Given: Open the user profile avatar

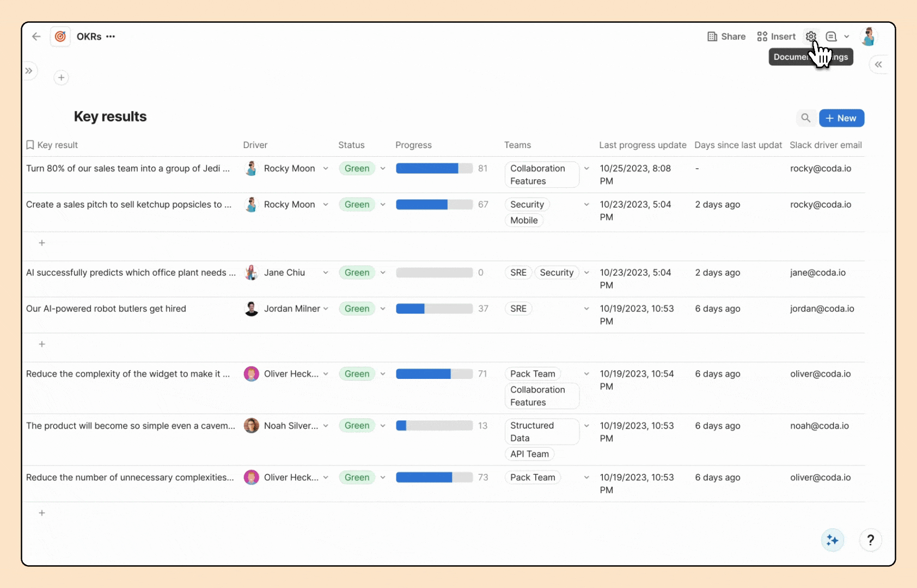Looking at the screenshot, I should (869, 36).
